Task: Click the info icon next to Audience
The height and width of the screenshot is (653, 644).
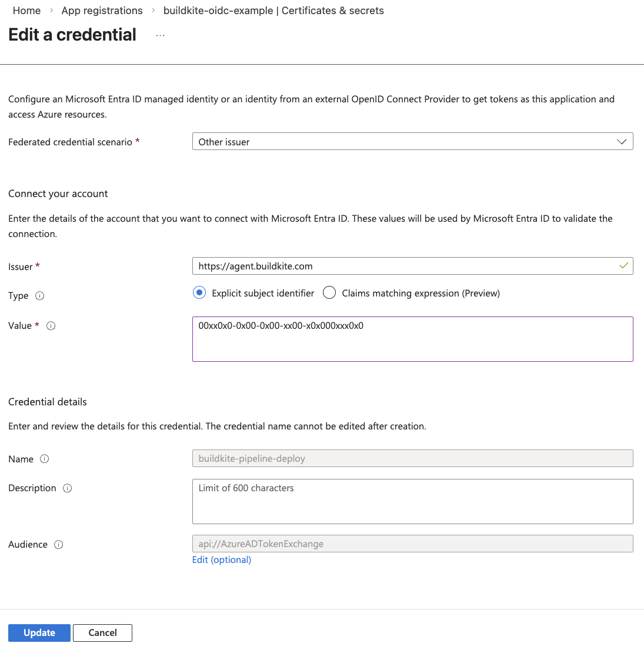Action: [58, 544]
